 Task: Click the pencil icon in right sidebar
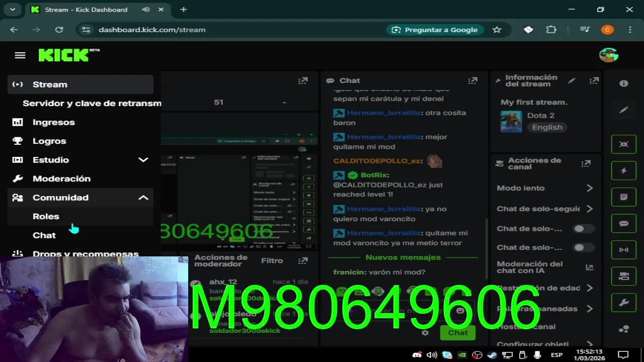(x=624, y=110)
